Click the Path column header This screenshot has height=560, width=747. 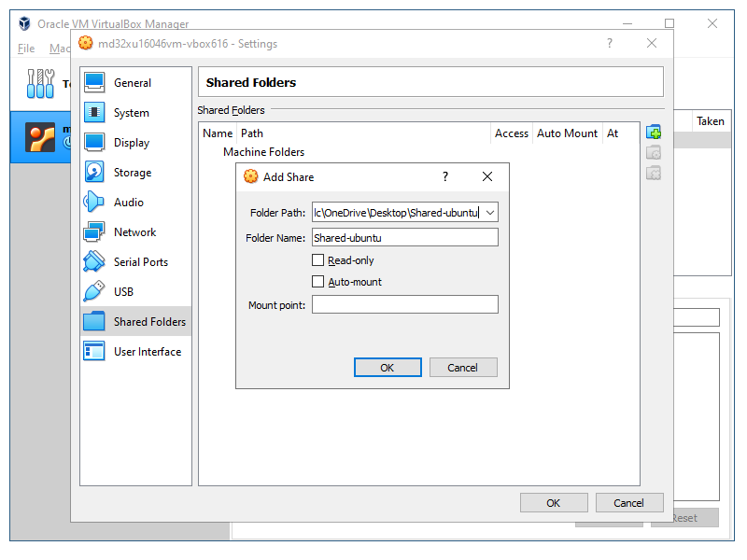(x=252, y=133)
